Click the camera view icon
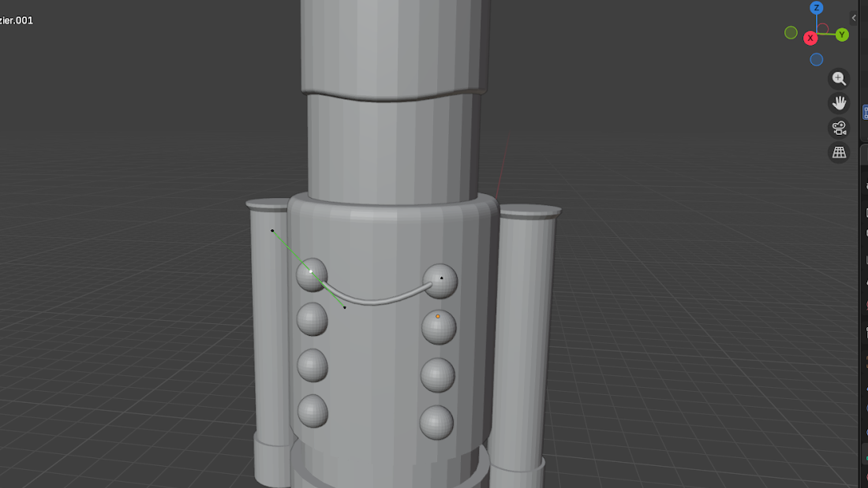868x488 pixels. [839, 128]
